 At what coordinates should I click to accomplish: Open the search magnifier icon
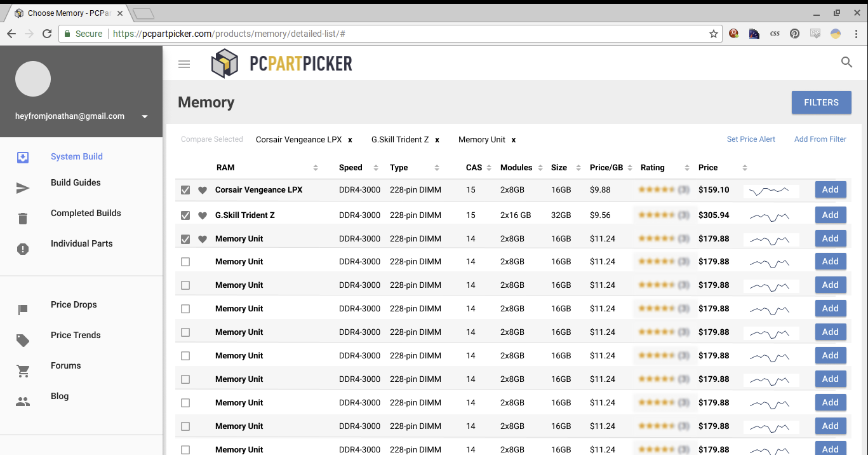tap(846, 62)
